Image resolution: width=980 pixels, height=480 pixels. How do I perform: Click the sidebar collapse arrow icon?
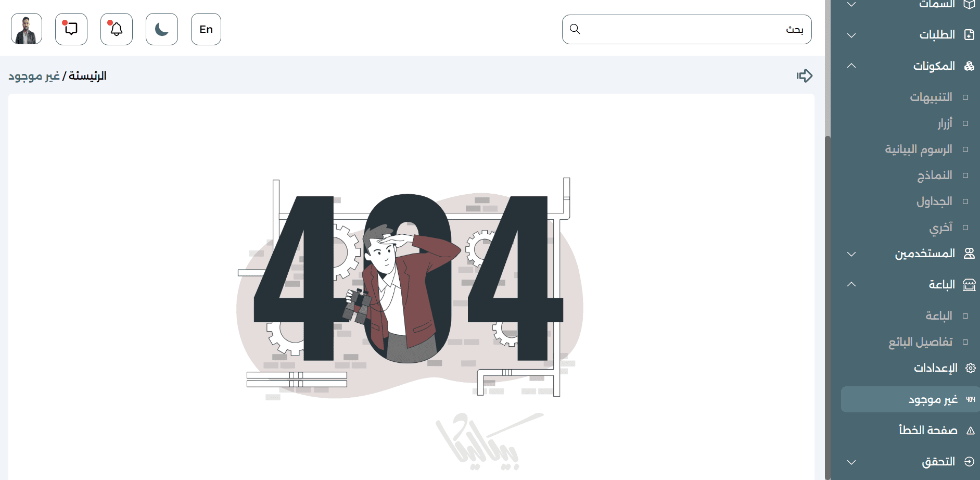805,76
